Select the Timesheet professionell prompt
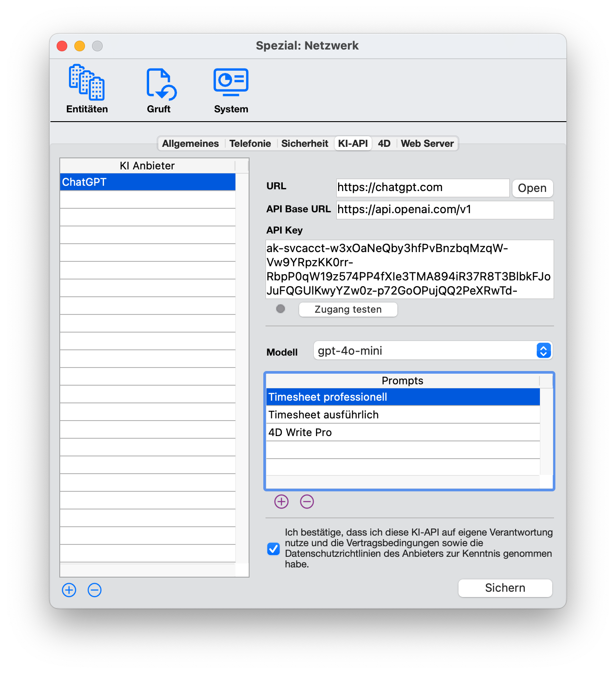The width and height of the screenshot is (616, 674). point(403,397)
